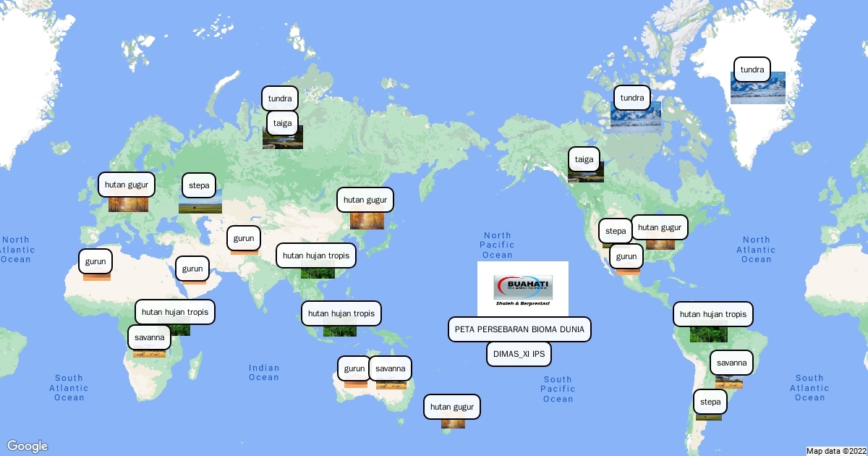868x456 pixels.
Task: Click the Google logo on the map
Action: [27, 446]
